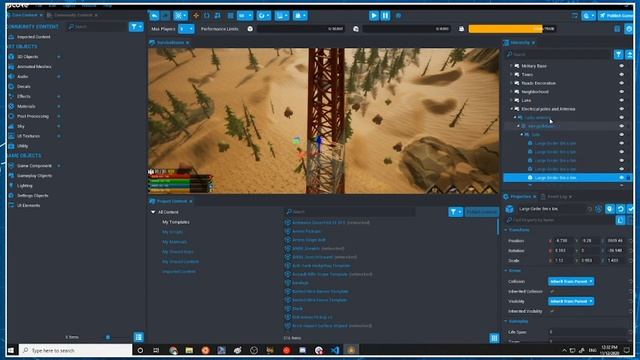Click the filter button in Core Content panel
This screenshot has width=640, height=360.
[136, 27]
